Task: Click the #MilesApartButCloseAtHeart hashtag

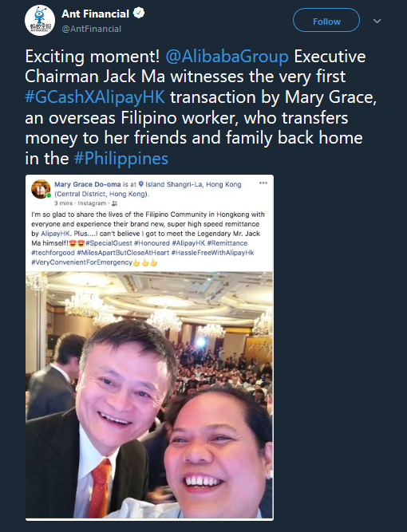Action: (123, 253)
